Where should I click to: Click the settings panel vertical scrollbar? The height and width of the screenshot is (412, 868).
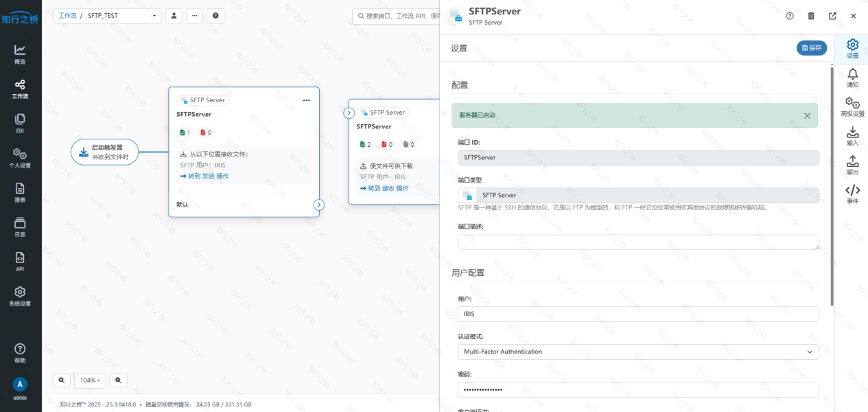tap(832, 185)
